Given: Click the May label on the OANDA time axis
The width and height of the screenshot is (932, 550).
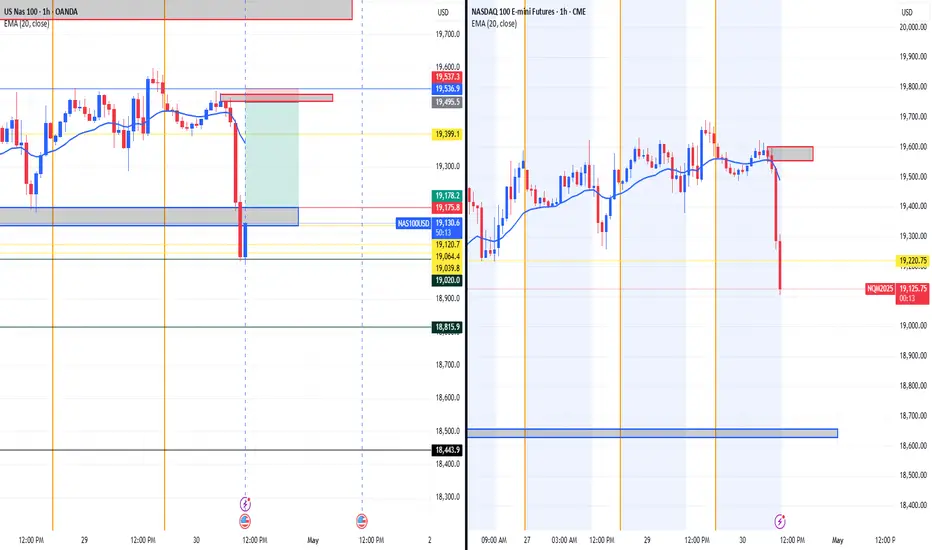Looking at the screenshot, I should tap(313, 540).
